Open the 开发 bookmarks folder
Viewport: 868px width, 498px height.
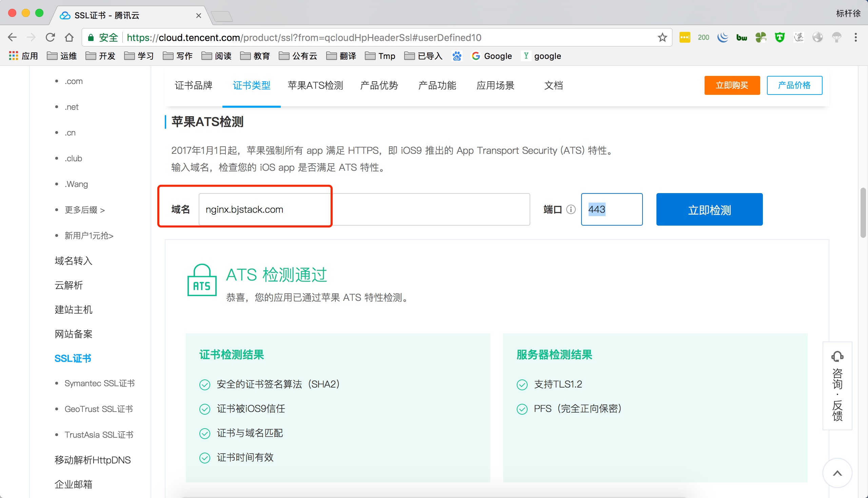pyautogui.click(x=100, y=56)
